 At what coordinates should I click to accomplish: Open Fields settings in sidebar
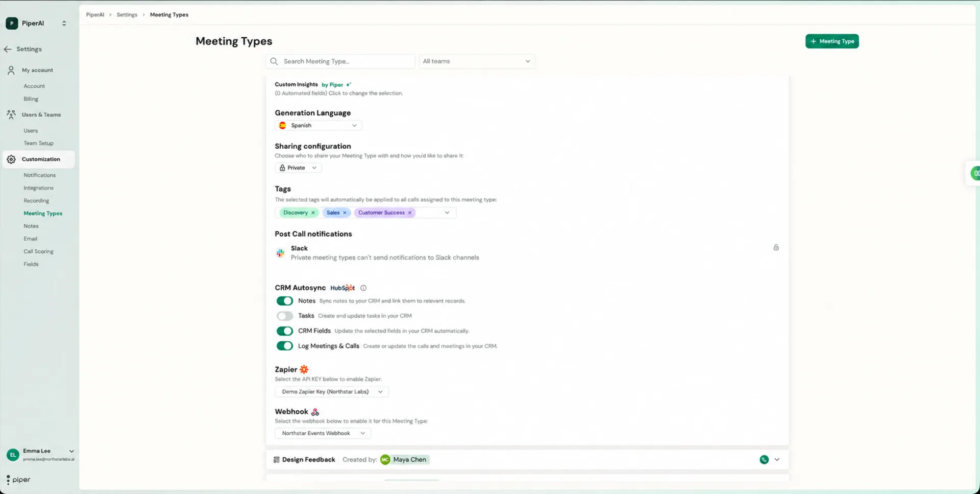click(31, 264)
